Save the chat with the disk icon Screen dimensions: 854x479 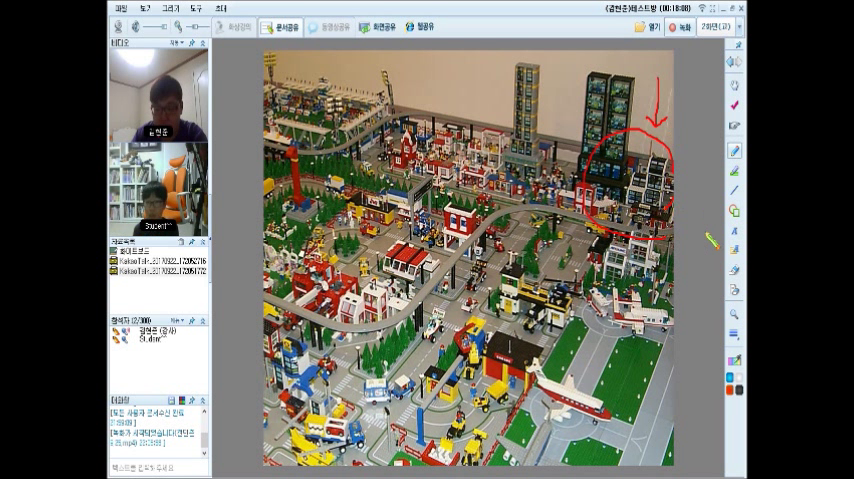click(x=172, y=400)
